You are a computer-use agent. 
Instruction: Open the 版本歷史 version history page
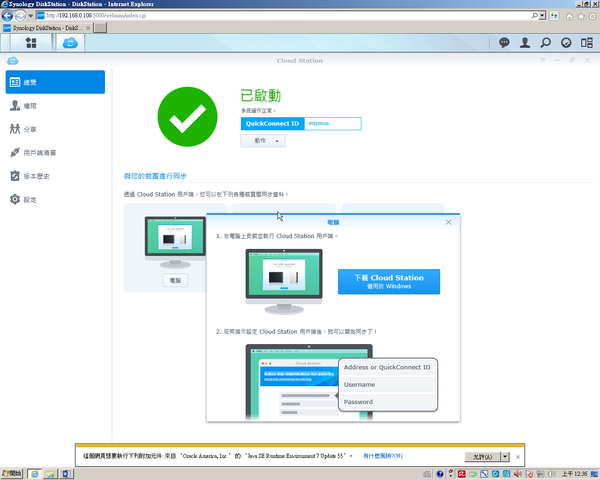(x=55, y=176)
